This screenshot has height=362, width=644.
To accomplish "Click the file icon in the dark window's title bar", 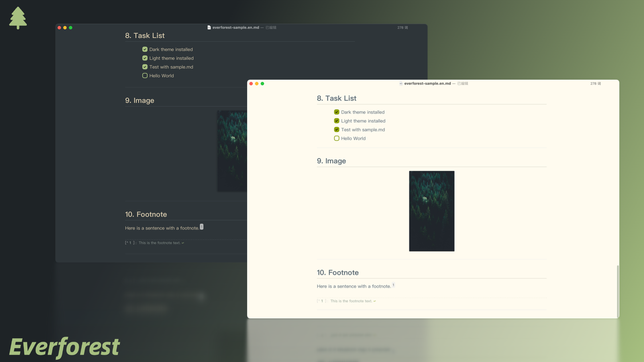I will click(209, 27).
